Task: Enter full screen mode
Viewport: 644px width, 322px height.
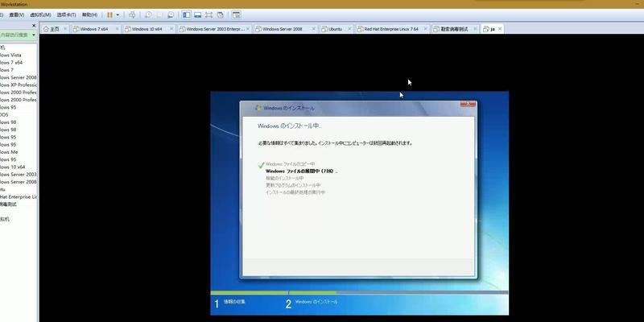Action: point(208,14)
